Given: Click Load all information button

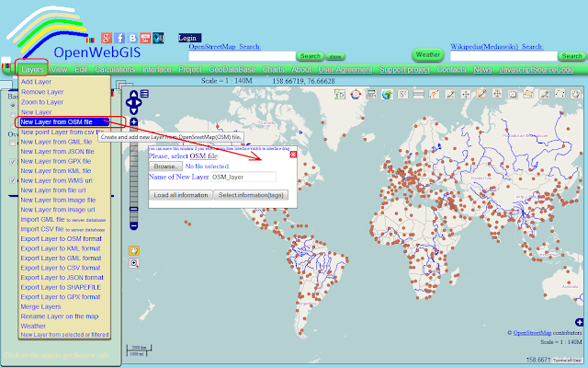Looking at the screenshot, I should 181,195.
